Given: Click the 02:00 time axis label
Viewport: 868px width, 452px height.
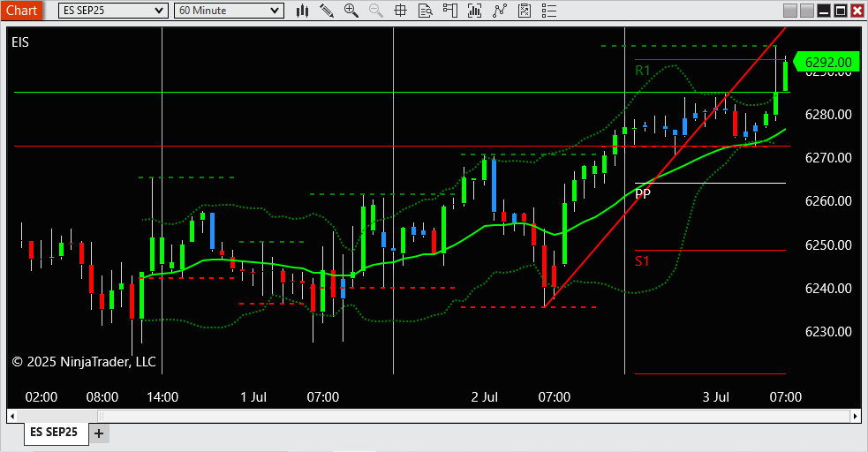Looking at the screenshot, I should click(42, 396).
